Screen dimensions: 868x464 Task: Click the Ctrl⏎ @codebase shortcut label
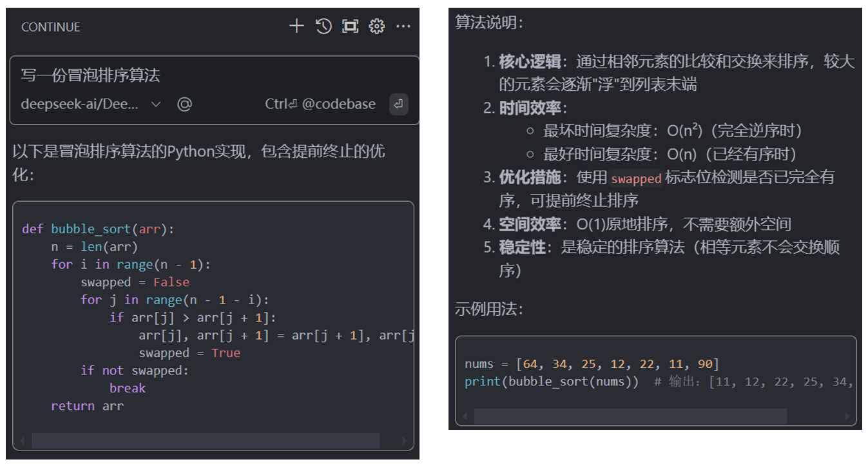[320, 104]
